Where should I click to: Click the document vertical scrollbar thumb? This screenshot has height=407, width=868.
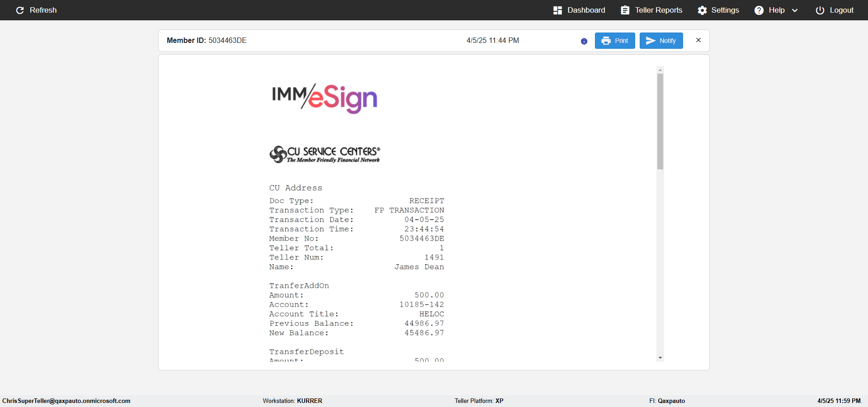(x=660, y=122)
